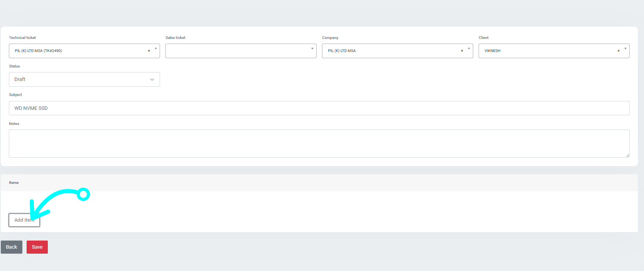Clear the Company field's selected value
The width and height of the screenshot is (644, 271).
pos(462,51)
